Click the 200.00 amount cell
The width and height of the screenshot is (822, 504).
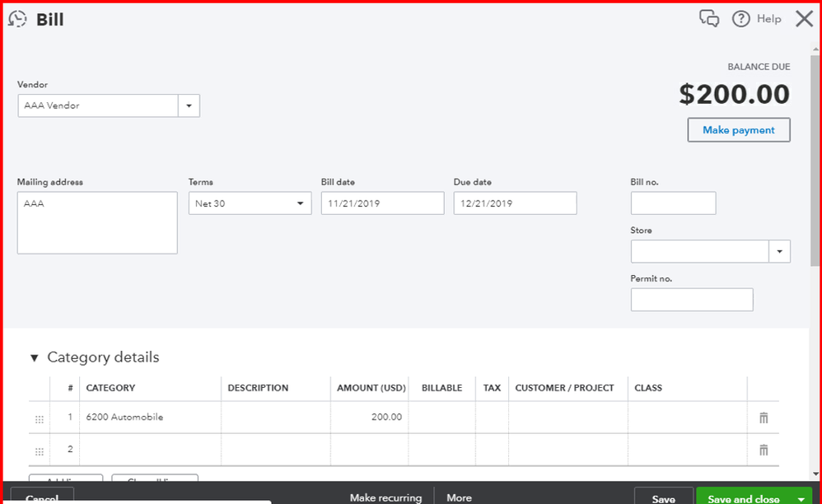(370, 418)
